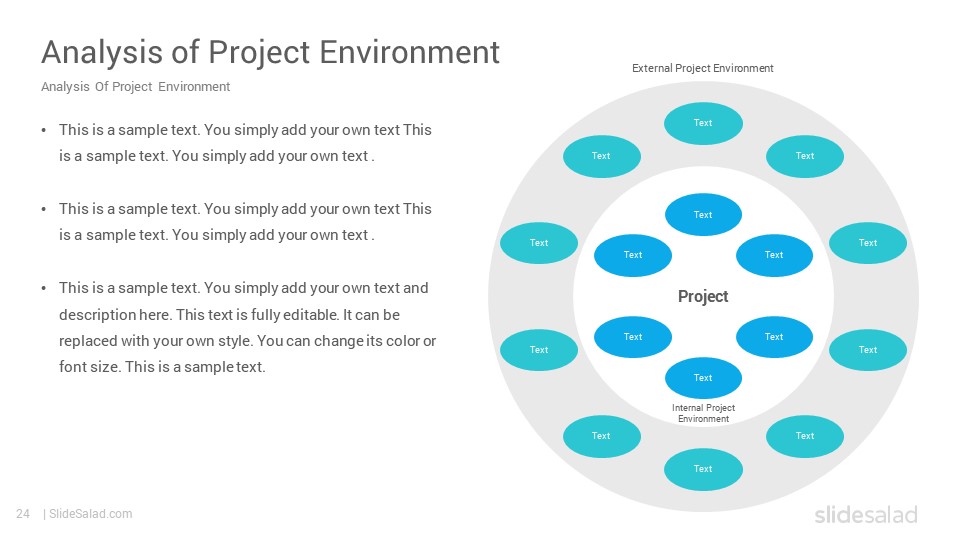Click the 'Analysis of Project Environment' slide title

[270, 52]
